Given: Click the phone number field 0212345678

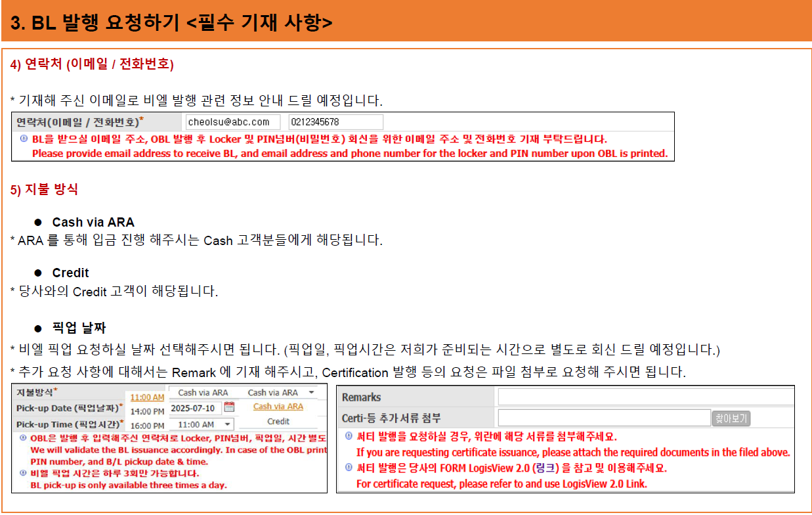Looking at the screenshot, I should [x=335, y=122].
